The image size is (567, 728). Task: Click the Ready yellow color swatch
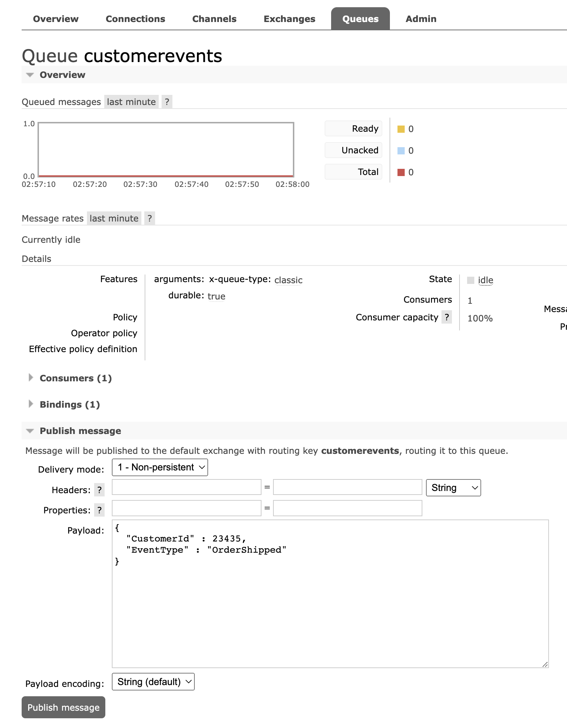[401, 129]
